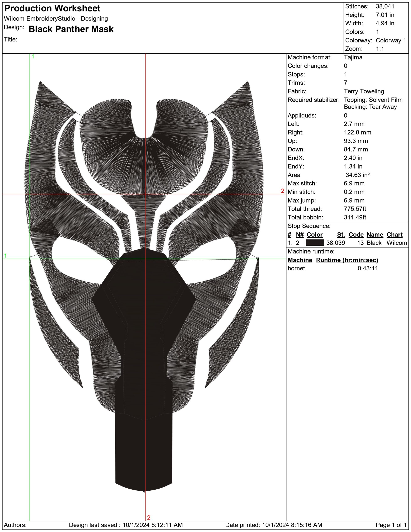Select min stitch value '0.2 mm'

coord(354,192)
